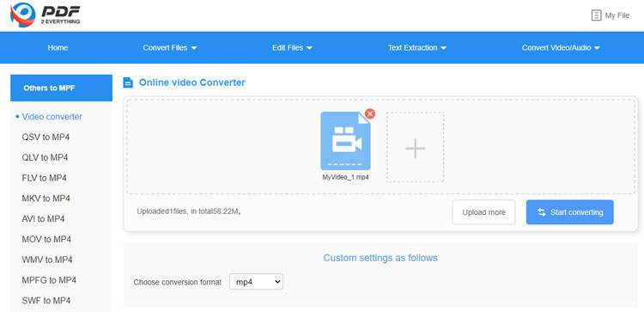Choose MPFG to MP4 converter
The width and height of the screenshot is (644, 312).
[x=49, y=280]
